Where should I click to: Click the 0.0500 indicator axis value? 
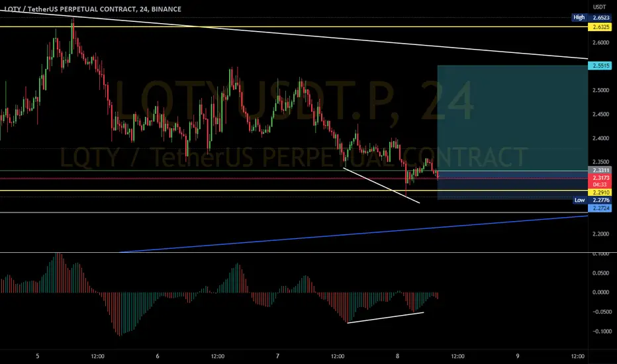pyautogui.click(x=600, y=273)
